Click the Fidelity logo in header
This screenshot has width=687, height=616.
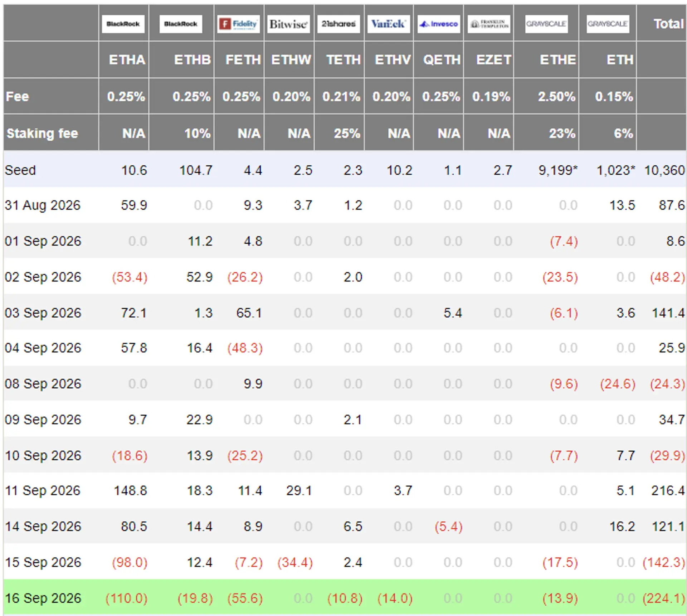click(x=239, y=24)
